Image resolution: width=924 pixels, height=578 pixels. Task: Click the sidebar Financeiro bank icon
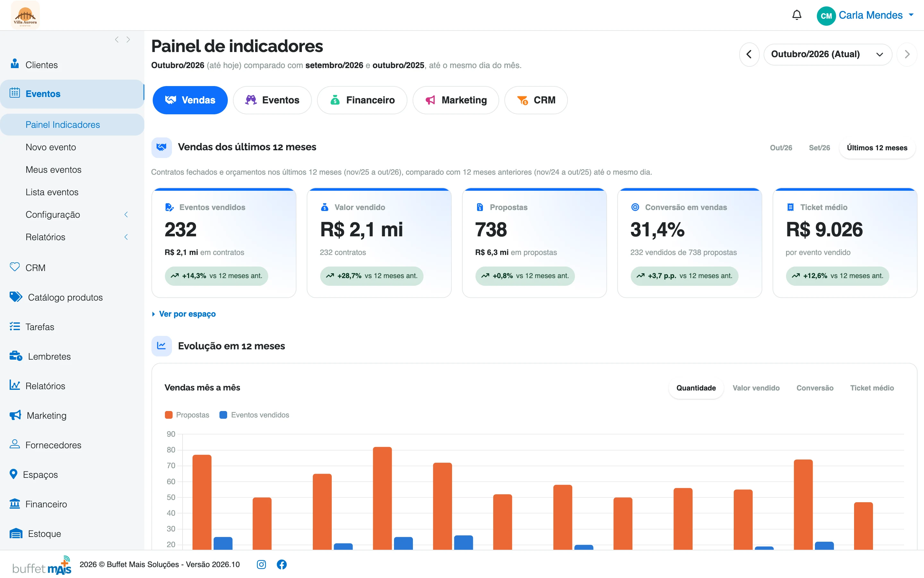point(14,504)
